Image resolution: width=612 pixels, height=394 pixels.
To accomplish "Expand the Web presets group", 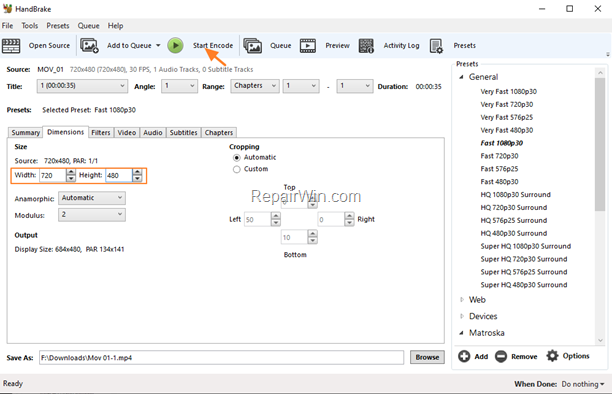I will coord(462,300).
